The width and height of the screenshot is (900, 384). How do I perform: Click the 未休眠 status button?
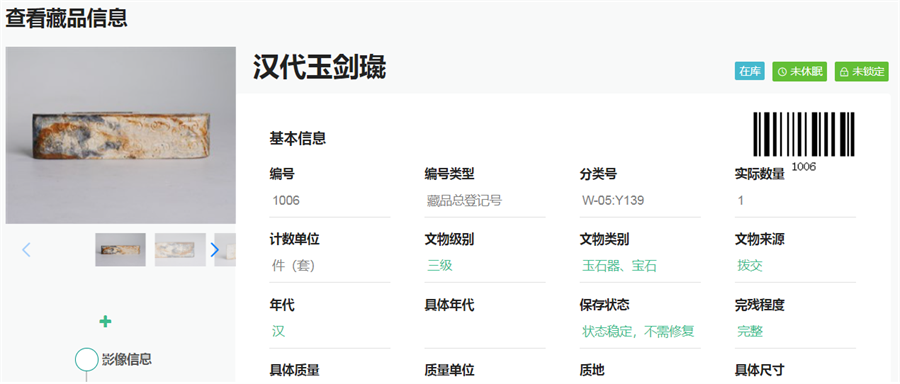[x=800, y=72]
